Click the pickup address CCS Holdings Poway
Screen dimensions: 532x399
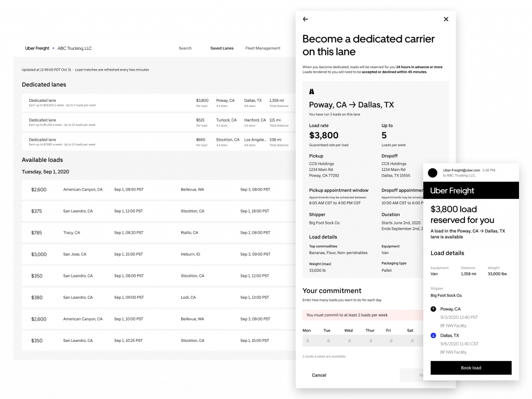(x=324, y=170)
